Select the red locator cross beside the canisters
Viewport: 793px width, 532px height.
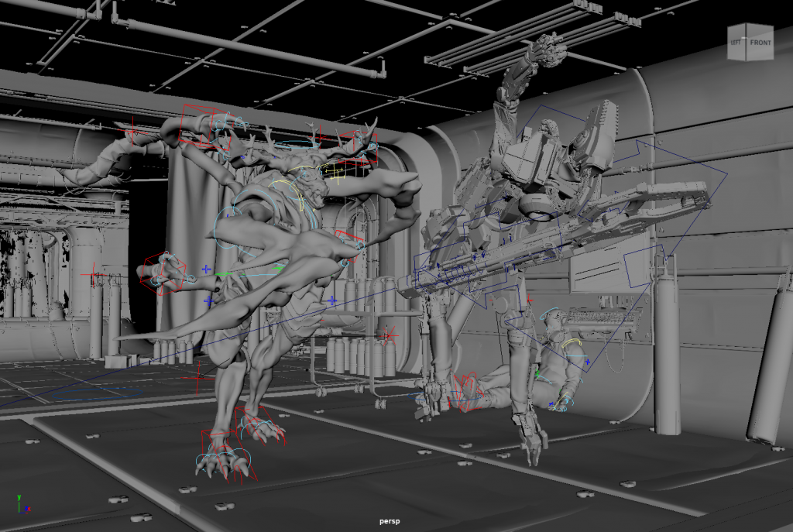tap(386, 336)
